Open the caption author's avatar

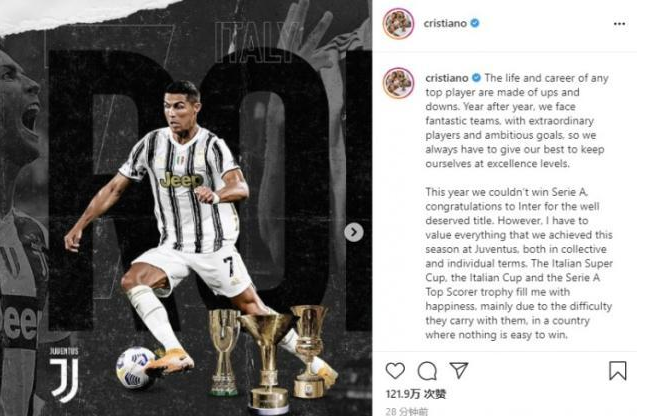(398, 83)
